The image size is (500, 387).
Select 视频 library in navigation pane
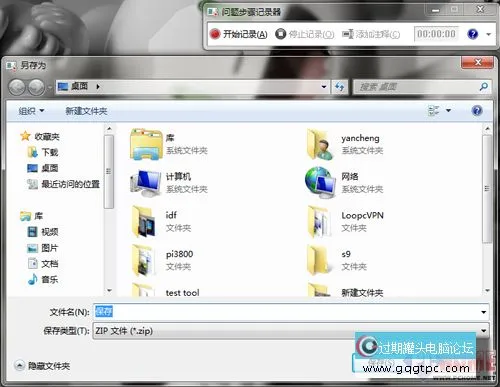coord(50,232)
